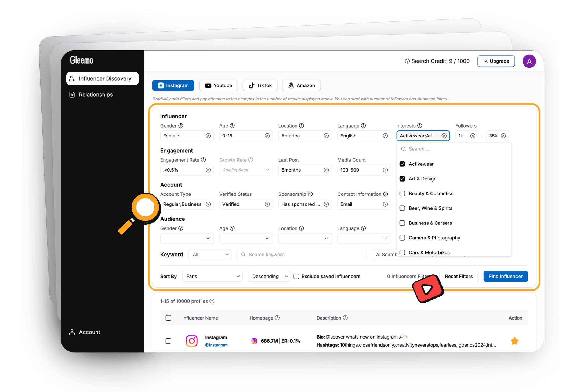Show help for profiles count
Image resolution: width=580 pixels, height=392 pixels.
[212, 301]
